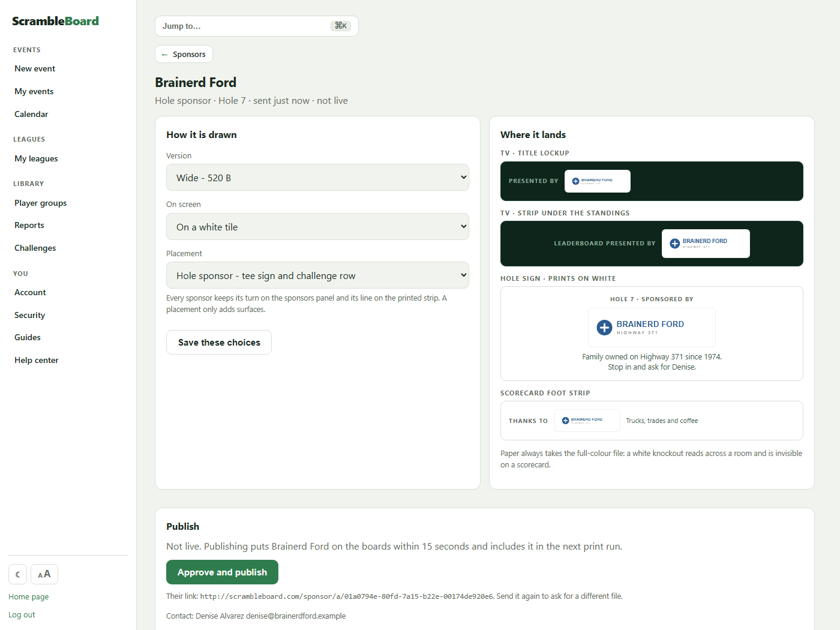Image resolution: width=840 pixels, height=630 pixels.
Task: Open the On screen dropdown
Action: (x=317, y=227)
